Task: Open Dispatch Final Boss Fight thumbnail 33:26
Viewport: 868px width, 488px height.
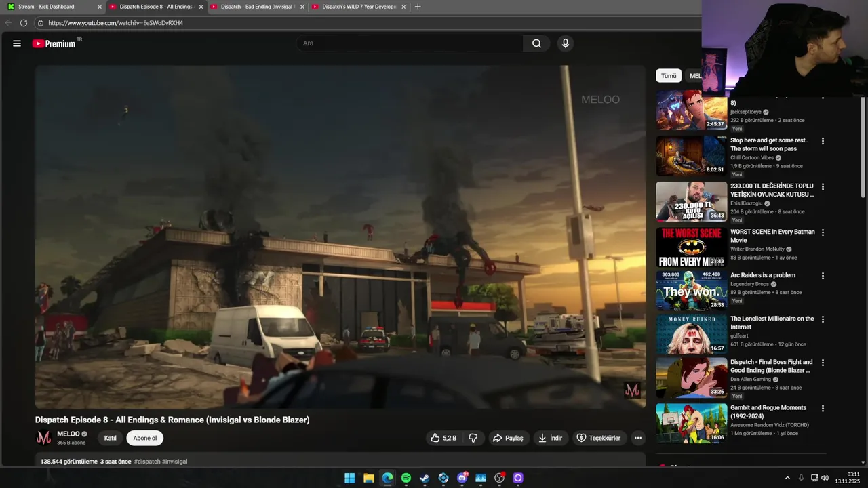Action: [691, 378]
